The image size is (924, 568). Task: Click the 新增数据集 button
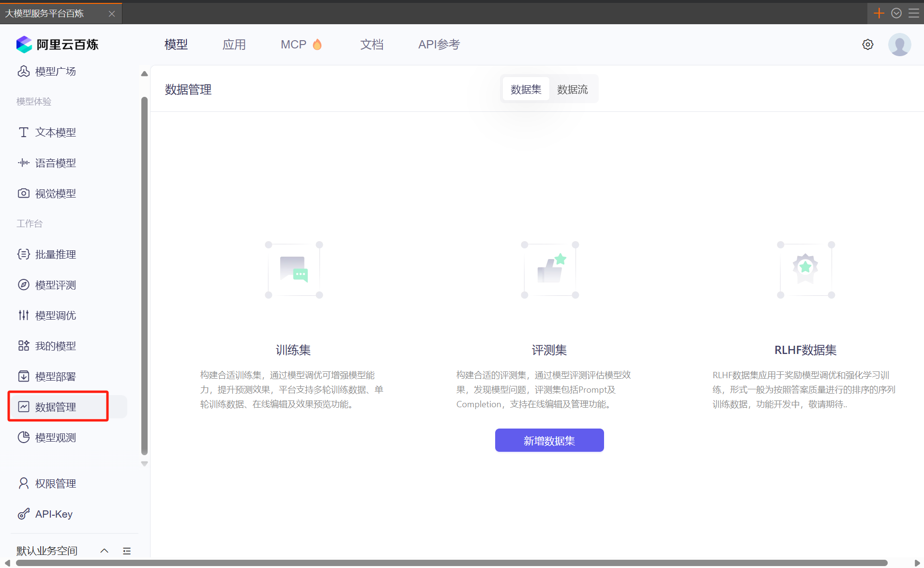(549, 440)
